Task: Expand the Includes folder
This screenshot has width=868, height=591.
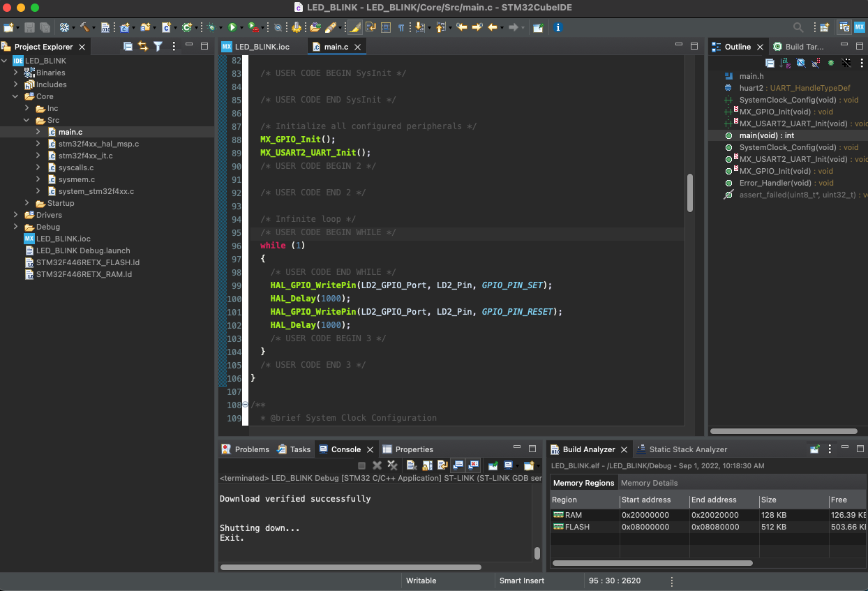Action: [x=15, y=84]
